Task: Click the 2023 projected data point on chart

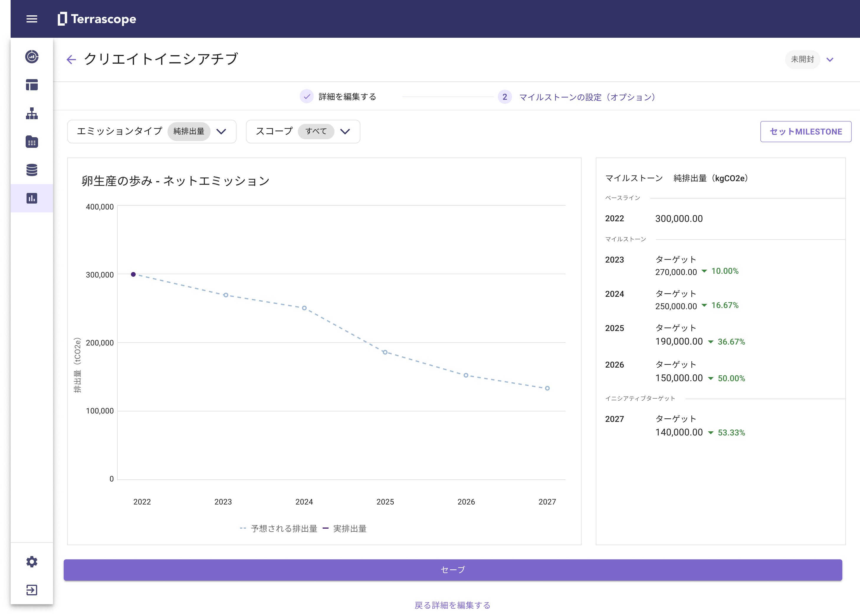Action: coord(226,295)
